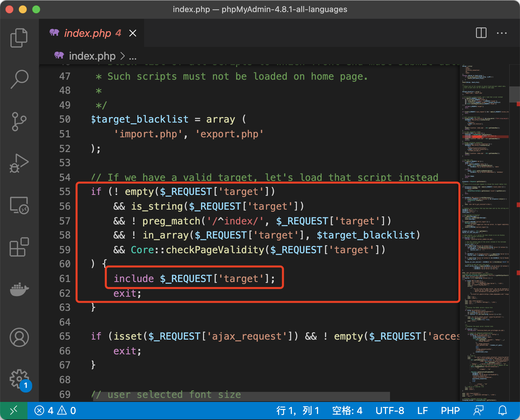The height and width of the screenshot is (420, 520).
Task: Click the 'export.php' string
Action: [x=230, y=134]
